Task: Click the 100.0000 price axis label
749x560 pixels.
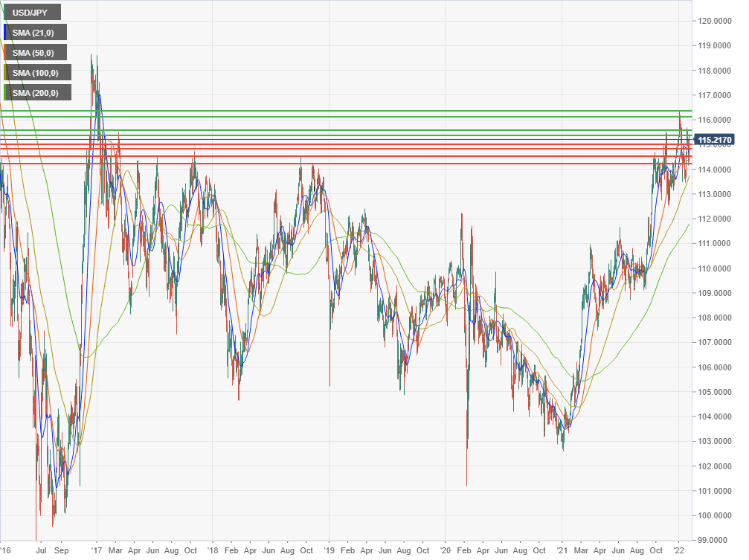Action: point(714,515)
